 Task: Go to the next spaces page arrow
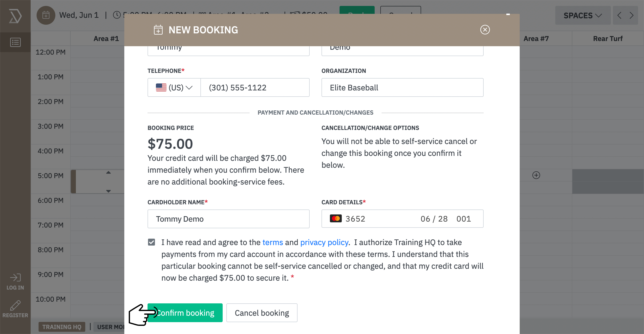tap(631, 16)
